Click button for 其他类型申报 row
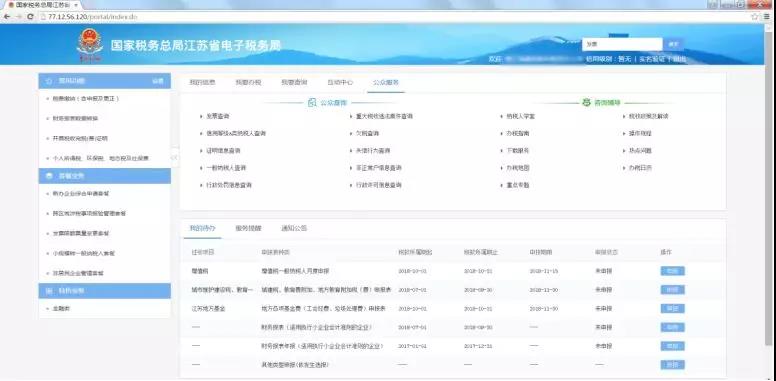The height and width of the screenshot is (381, 776). [673, 365]
